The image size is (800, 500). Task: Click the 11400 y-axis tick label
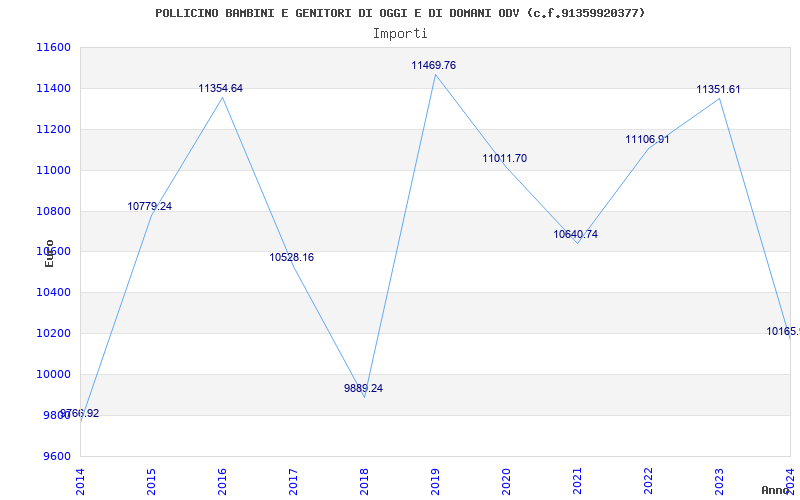(x=53, y=88)
